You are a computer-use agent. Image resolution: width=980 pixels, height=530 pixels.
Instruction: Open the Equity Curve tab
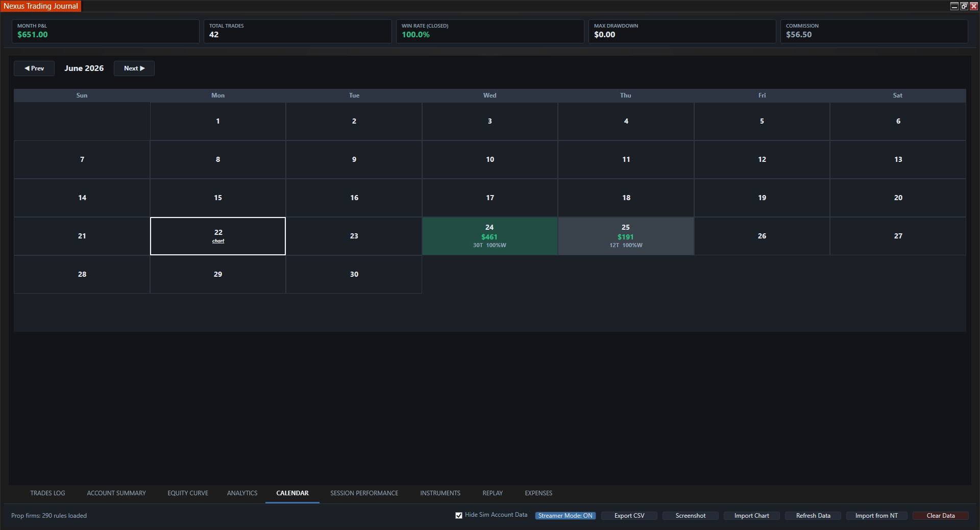(188, 493)
